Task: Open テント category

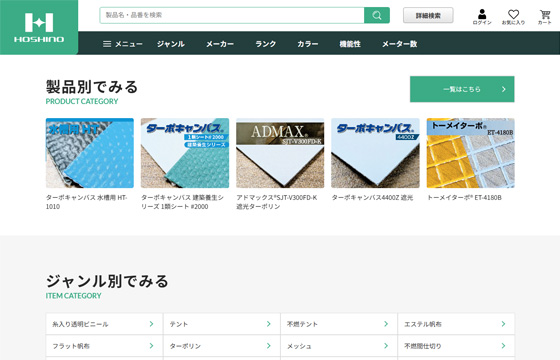Action: (x=221, y=324)
